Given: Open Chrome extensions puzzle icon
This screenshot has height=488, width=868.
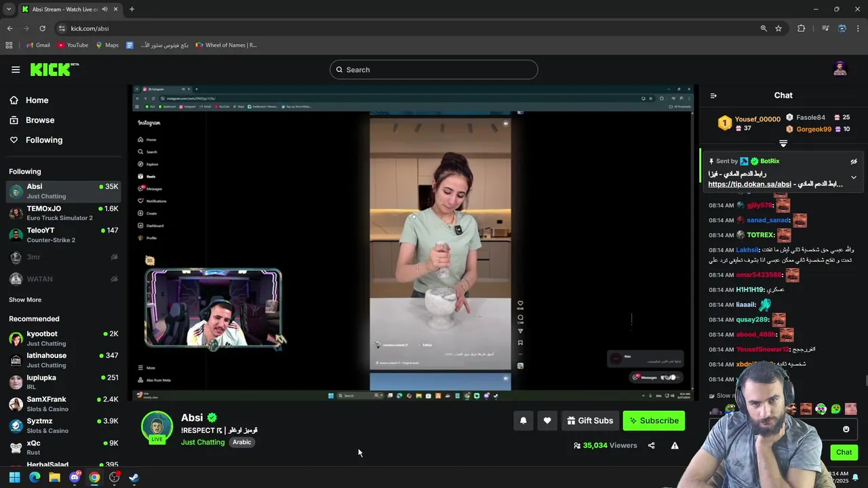Looking at the screenshot, I should 802,28.
